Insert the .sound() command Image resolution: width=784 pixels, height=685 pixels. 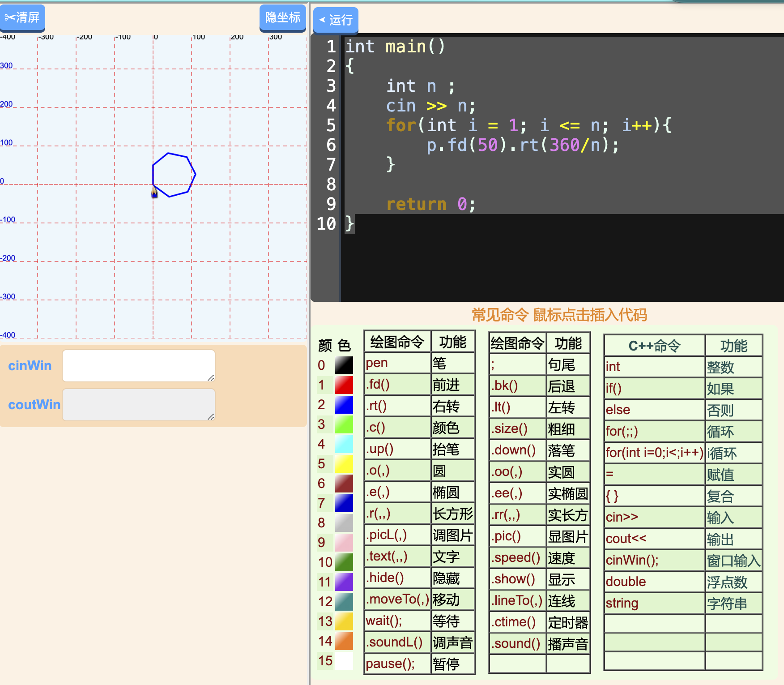[x=518, y=644]
